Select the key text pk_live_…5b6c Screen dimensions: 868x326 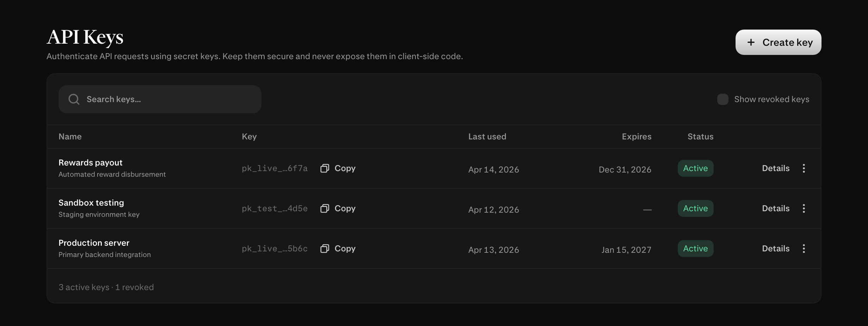click(275, 249)
